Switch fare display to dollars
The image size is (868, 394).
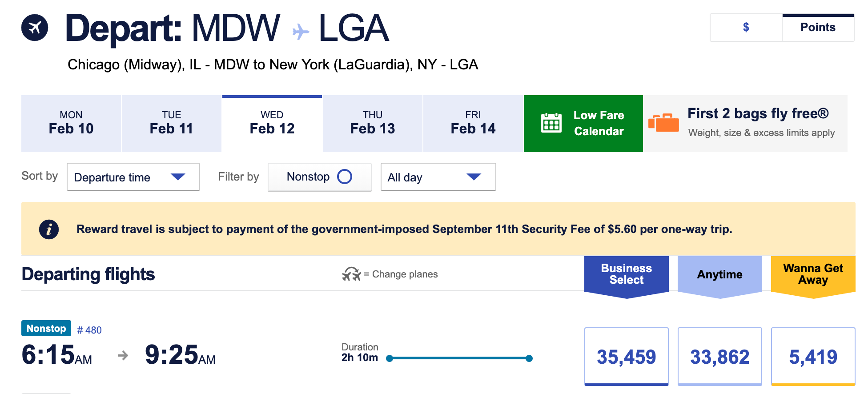coord(746,28)
